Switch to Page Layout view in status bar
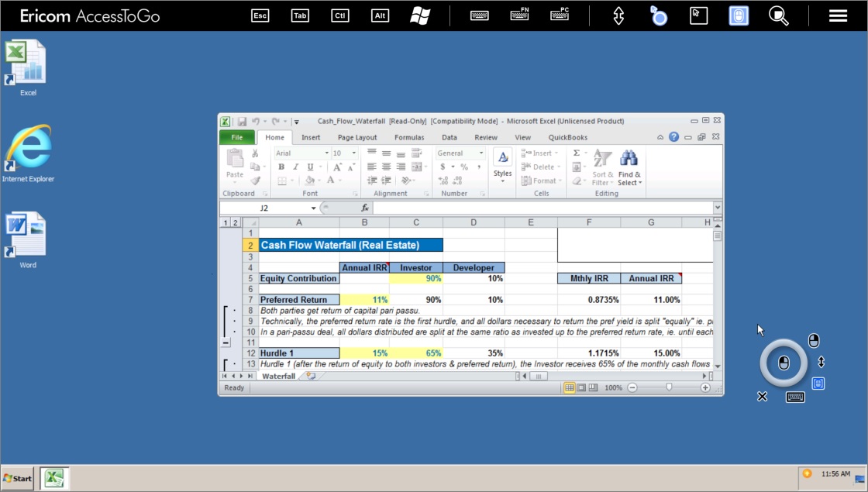The image size is (868, 492). coord(582,387)
